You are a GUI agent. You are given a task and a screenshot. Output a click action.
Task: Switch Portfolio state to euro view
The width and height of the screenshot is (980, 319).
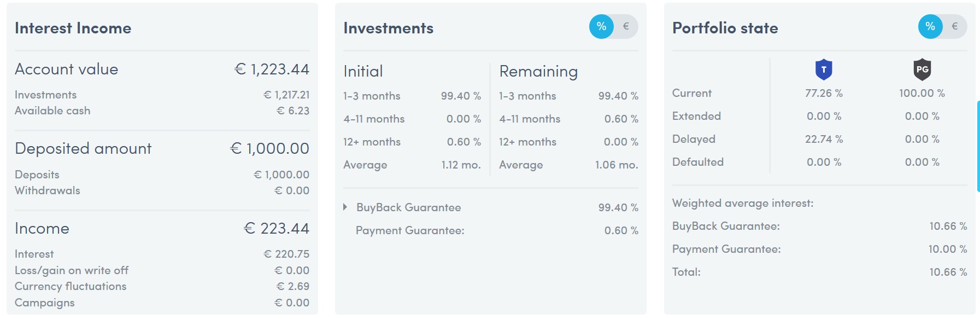[x=955, y=26]
